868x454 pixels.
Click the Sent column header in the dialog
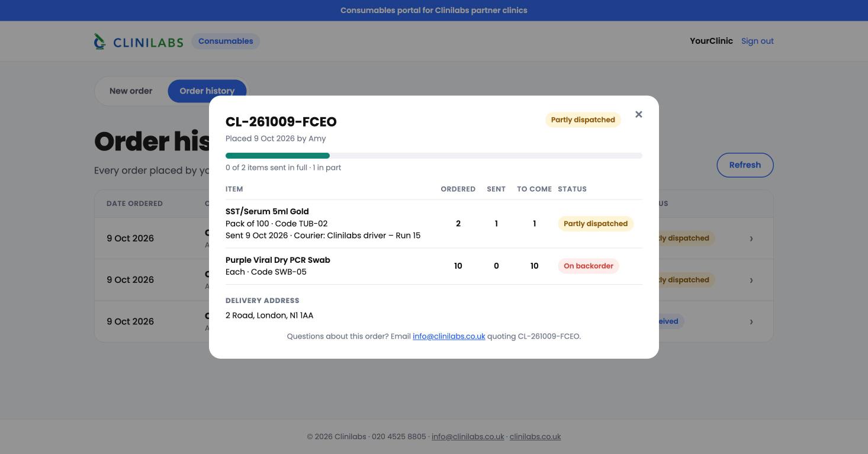pos(496,189)
